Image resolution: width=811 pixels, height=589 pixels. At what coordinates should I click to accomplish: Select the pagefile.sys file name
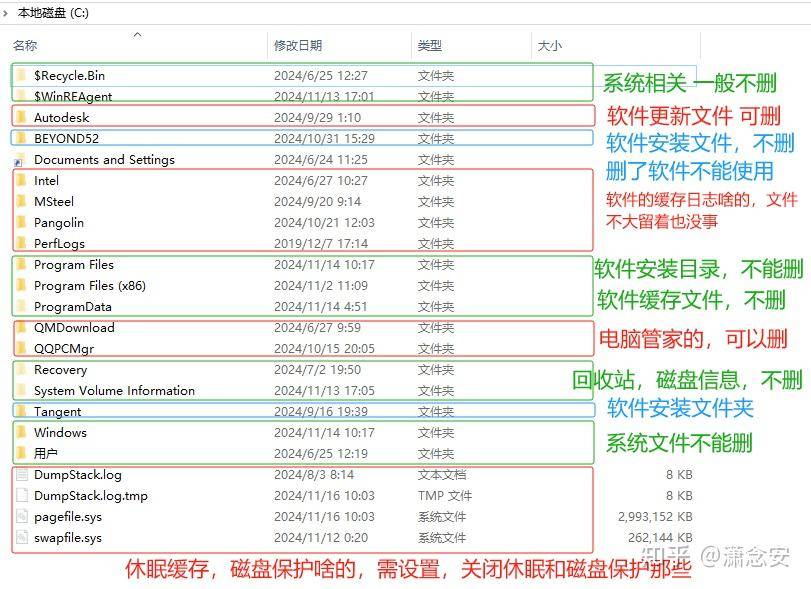[x=68, y=517]
